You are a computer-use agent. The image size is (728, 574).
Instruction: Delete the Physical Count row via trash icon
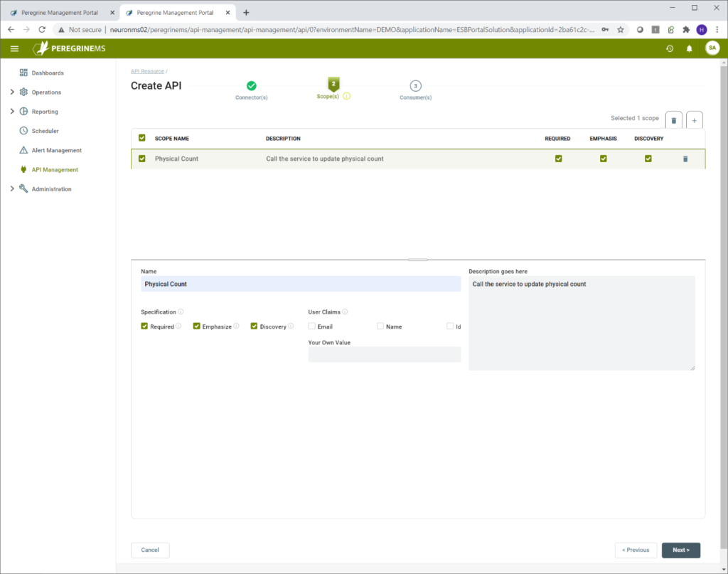685,159
